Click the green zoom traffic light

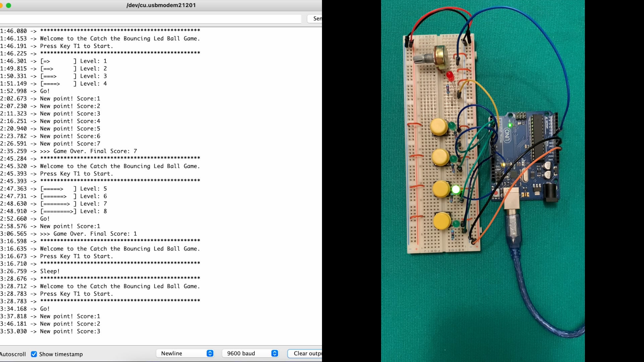pyautogui.click(x=9, y=5)
